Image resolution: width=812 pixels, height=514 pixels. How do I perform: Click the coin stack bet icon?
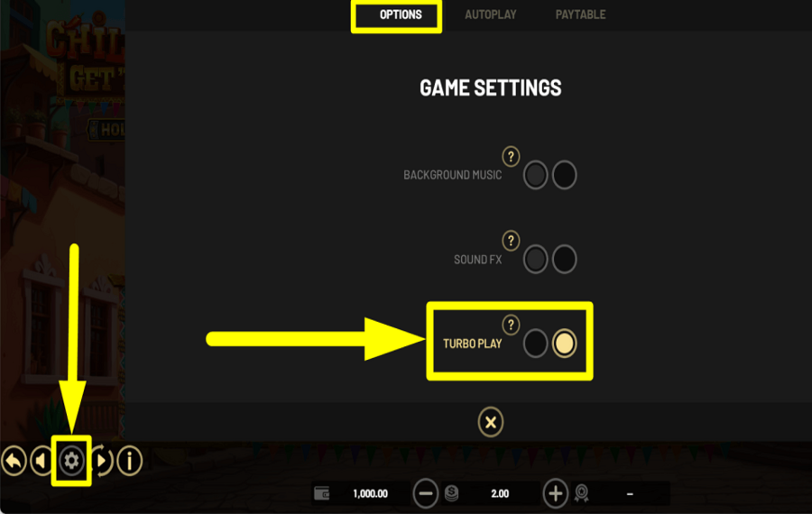pyautogui.click(x=452, y=494)
